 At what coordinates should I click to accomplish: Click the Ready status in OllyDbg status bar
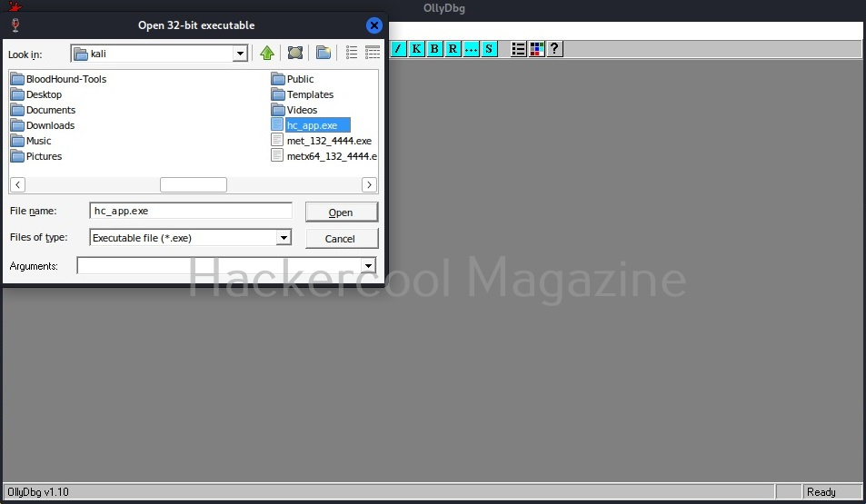click(821, 492)
